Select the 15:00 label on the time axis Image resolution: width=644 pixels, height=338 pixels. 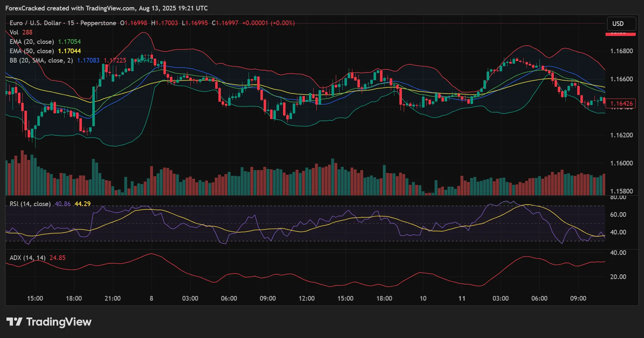[x=35, y=298]
